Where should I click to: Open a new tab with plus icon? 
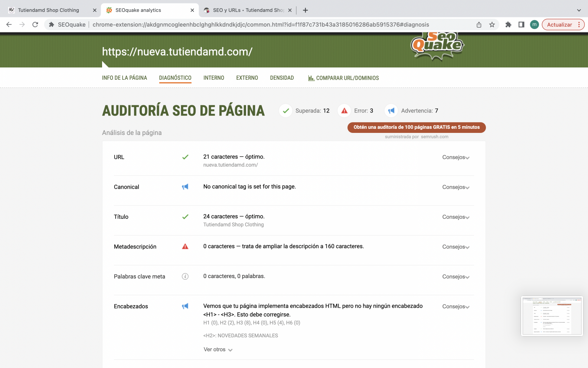tap(305, 10)
